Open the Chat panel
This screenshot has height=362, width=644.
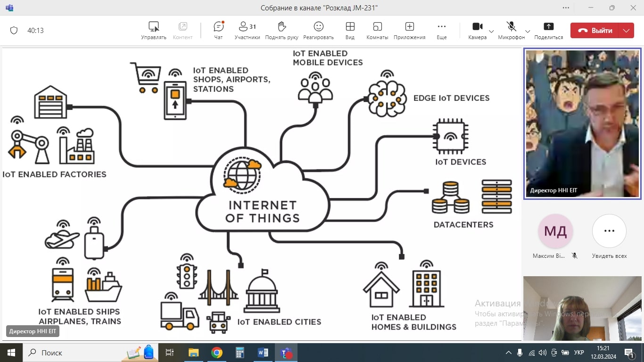218,31
